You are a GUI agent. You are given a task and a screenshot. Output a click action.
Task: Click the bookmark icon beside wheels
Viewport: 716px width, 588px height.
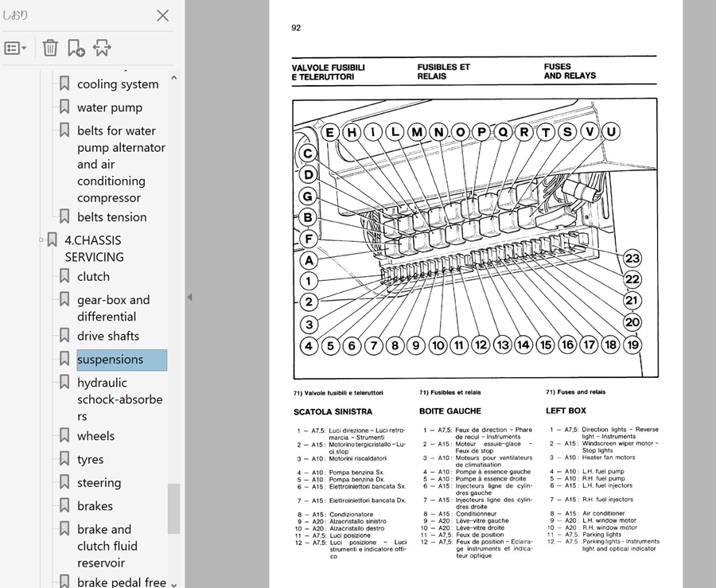64,434
